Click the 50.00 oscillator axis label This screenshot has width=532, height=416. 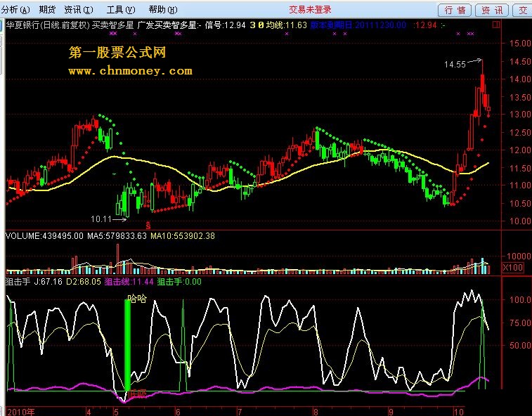520,346
